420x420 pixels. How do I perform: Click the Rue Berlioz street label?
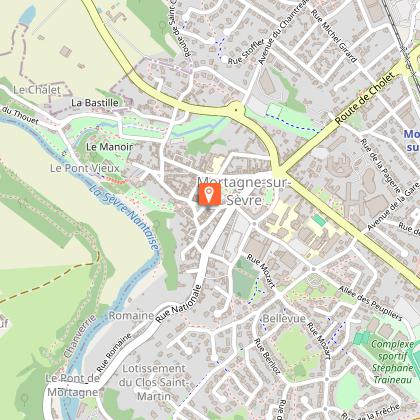pos(267,356)
